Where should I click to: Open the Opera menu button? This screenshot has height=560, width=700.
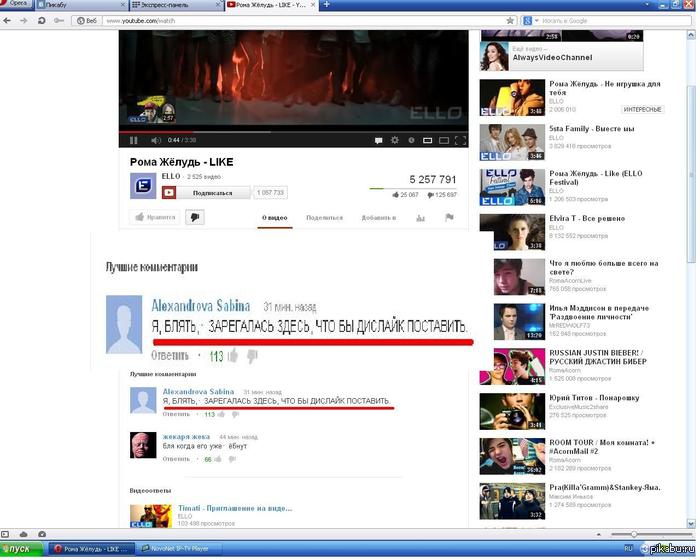click(x=16, y=4)
